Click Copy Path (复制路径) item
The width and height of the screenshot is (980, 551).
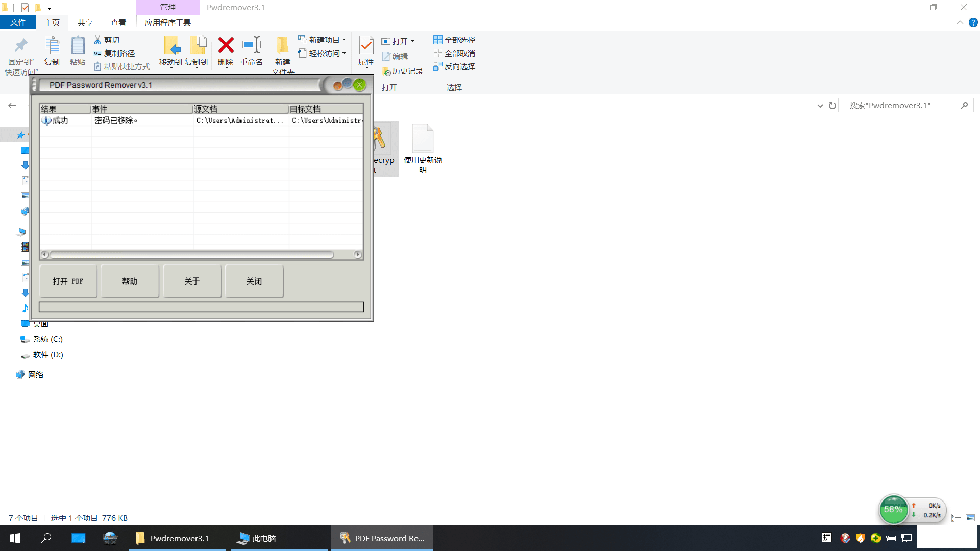[114, 53]
